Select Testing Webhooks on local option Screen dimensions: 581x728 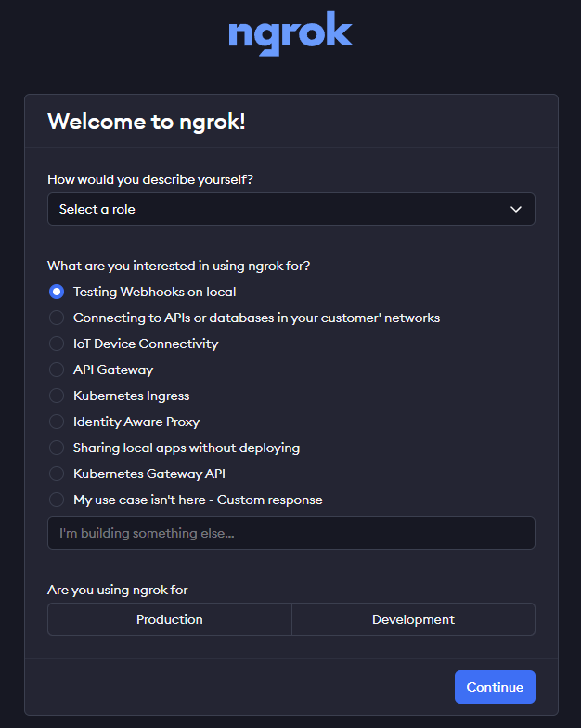pyautogui.click(x=57, y=292)
